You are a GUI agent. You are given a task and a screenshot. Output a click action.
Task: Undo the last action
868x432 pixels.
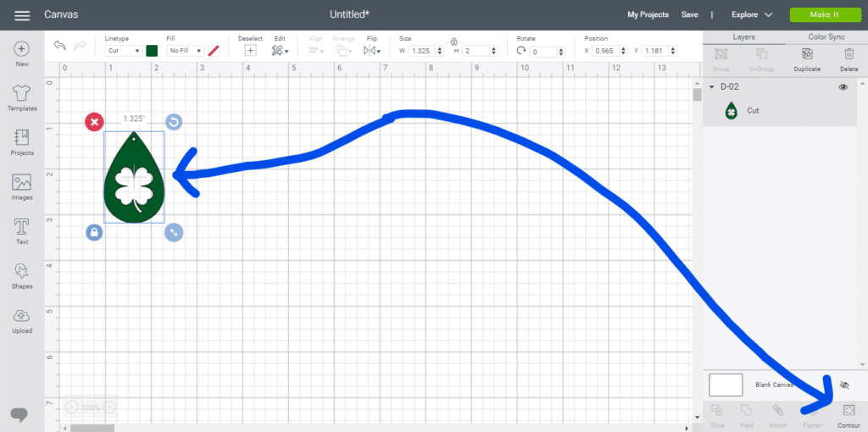[x=59, y=46]
